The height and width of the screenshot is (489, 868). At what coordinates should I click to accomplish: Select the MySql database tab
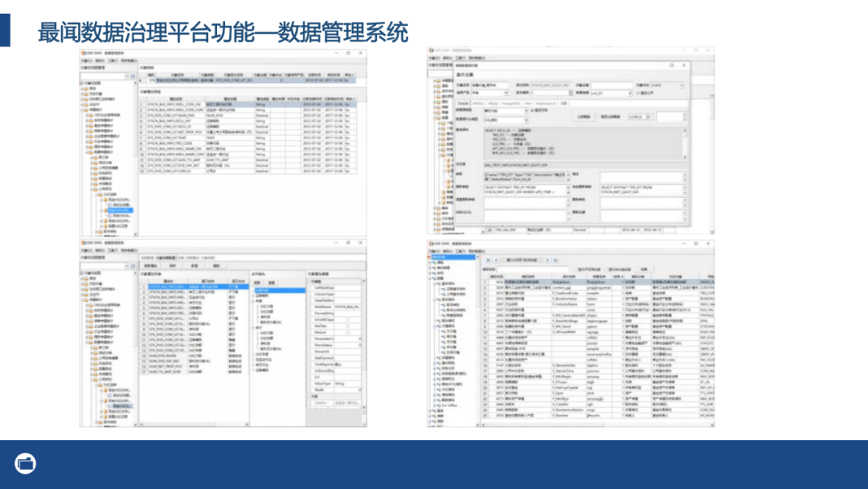pyautogui.click(x=493, y=104)
